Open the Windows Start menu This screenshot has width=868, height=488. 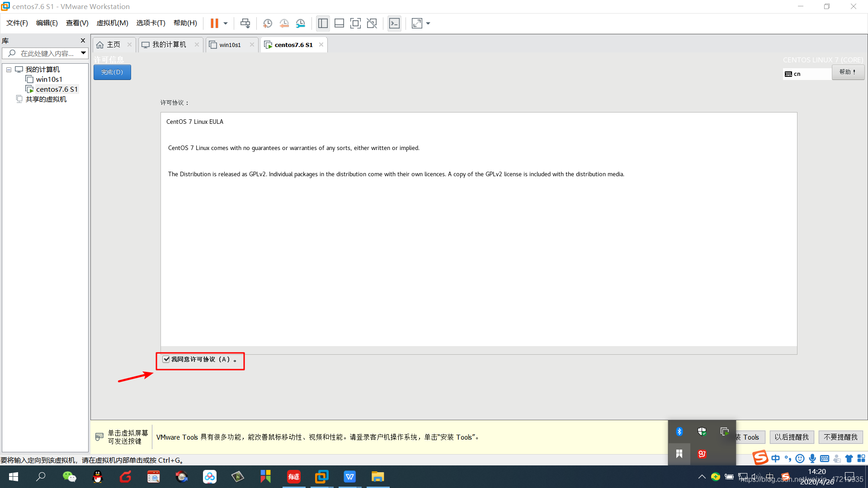[x=13, y=477]
